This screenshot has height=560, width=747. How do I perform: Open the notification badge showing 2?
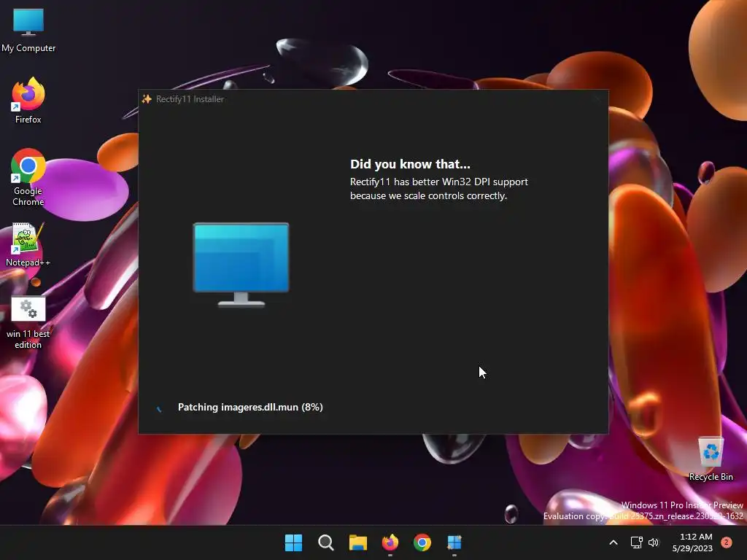click(727, 542)
